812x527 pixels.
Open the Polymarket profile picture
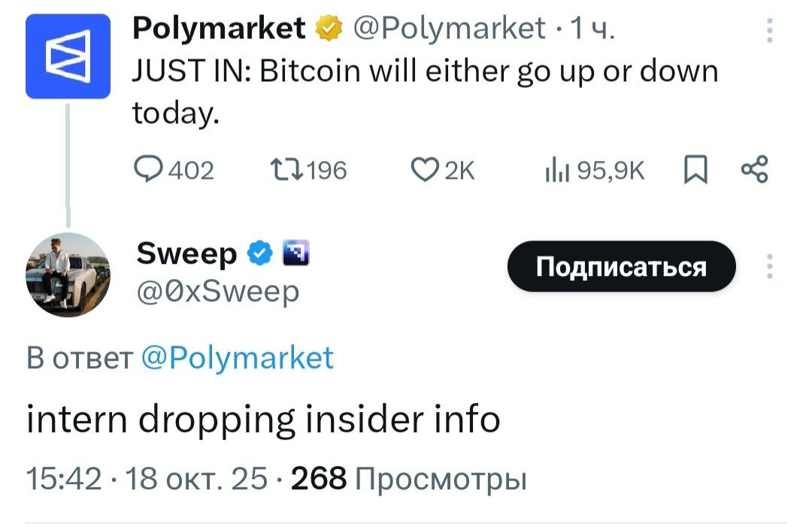pos(68,57)
